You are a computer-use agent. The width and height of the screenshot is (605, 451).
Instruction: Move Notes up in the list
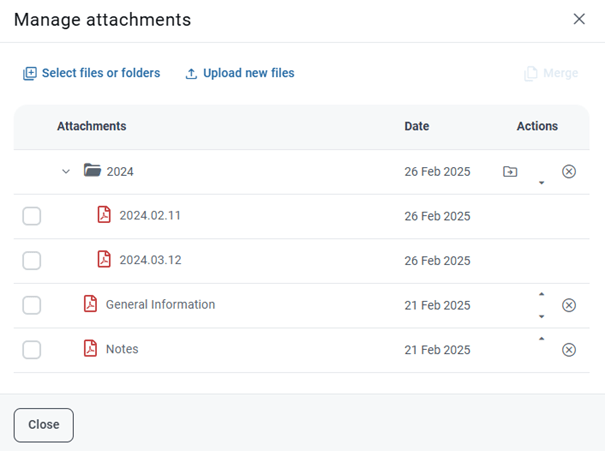(541, 339)
